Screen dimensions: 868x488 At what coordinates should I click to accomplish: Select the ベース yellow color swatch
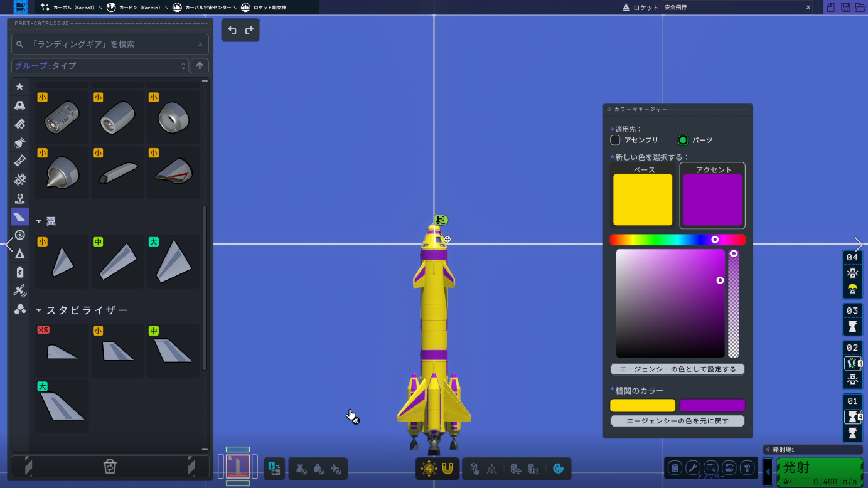[x=643, y=199]
